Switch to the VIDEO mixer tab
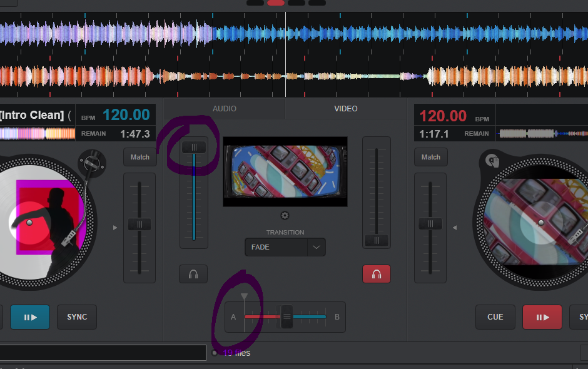This screenshot has height=369, width=588. click(346, 109)
